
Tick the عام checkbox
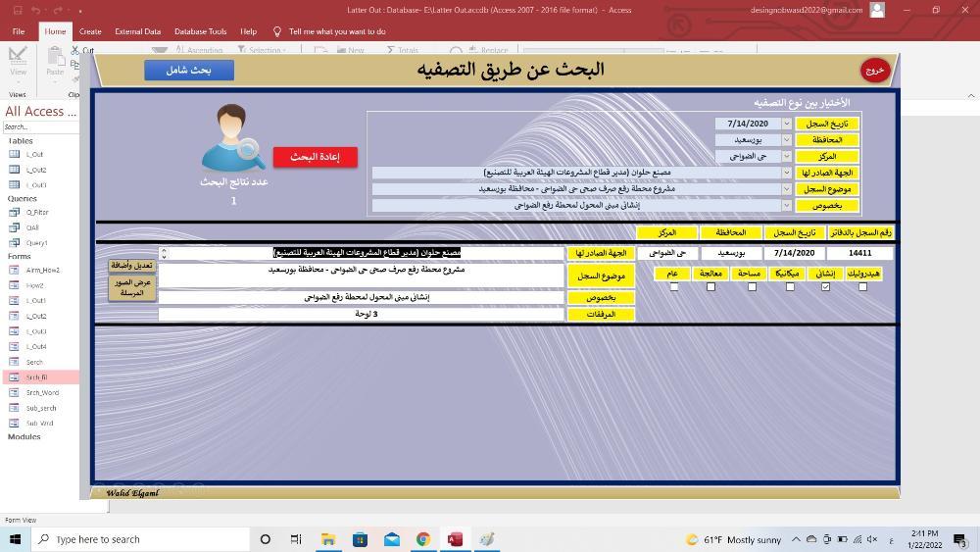(x=673, y=287)
